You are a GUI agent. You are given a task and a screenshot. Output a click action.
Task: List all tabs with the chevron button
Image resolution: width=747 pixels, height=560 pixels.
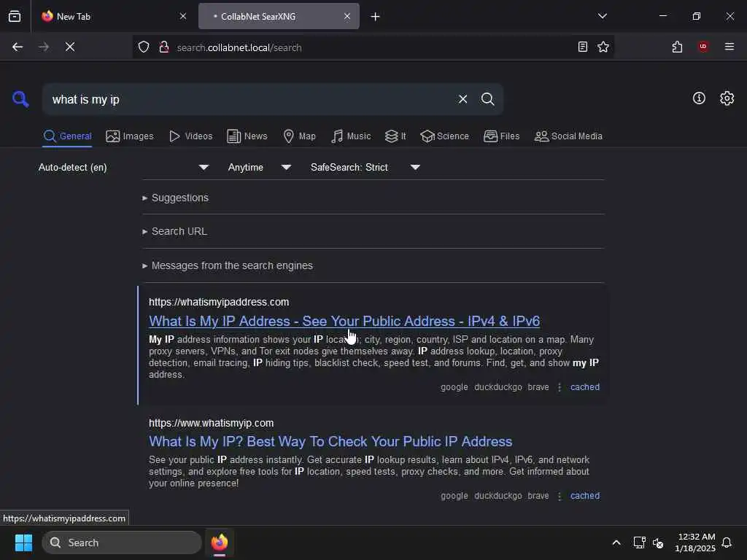[x=602, y=16]
